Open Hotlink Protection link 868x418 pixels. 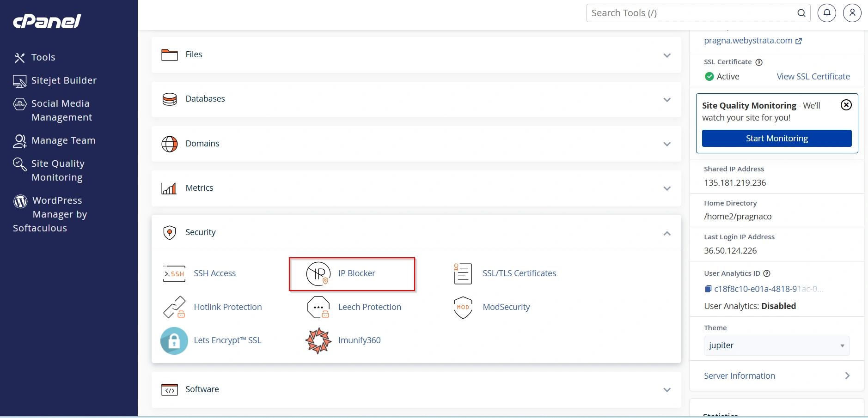(228, 307)
